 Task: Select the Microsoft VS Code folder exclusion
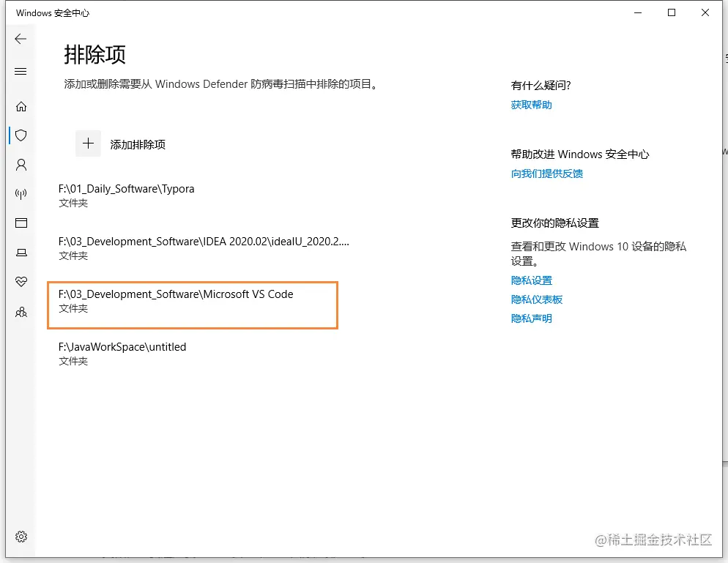click(x=193, y=305)
